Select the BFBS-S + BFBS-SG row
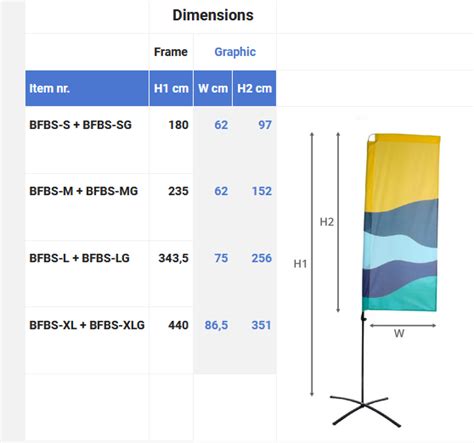The image size is (474, 443). pyautogui.click(x=151, y=140)
